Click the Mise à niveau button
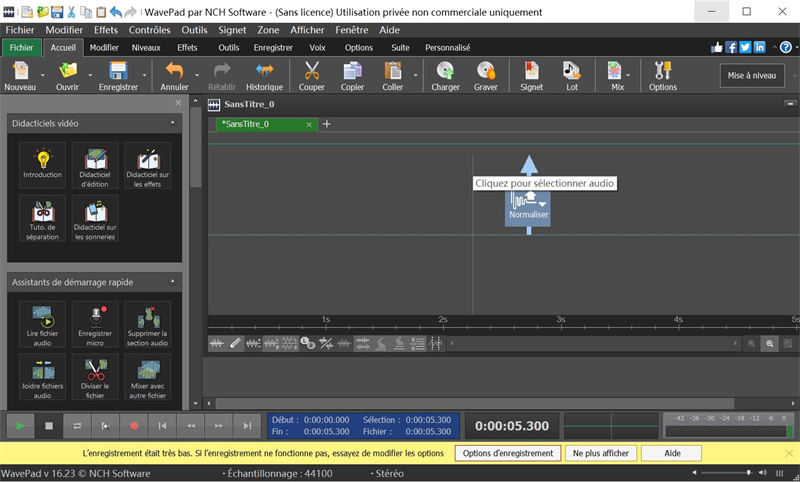The image size is (800, 482). [752, 75]
